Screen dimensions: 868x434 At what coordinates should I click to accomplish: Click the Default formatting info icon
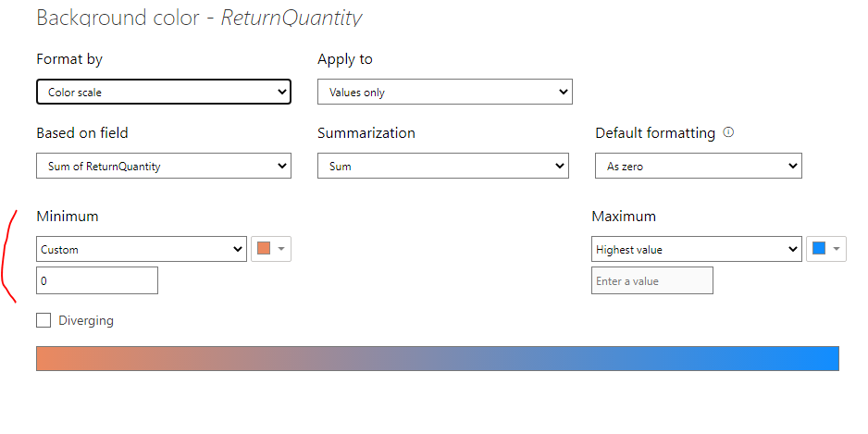[728, 132]
